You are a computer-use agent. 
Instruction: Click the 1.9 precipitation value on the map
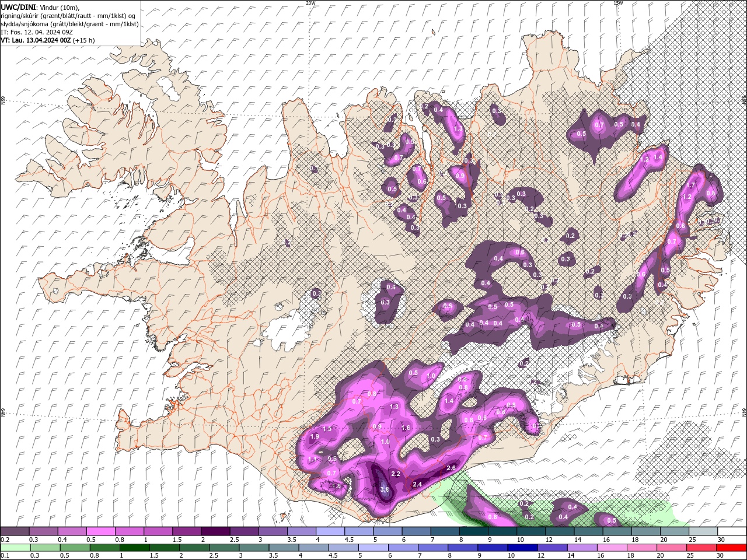tap(315, 437)
